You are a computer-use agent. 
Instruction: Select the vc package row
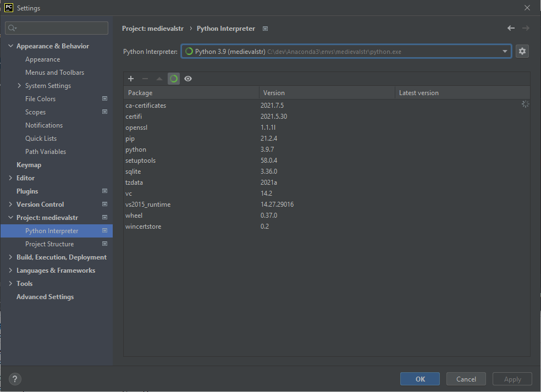click(x=327, y=193)
